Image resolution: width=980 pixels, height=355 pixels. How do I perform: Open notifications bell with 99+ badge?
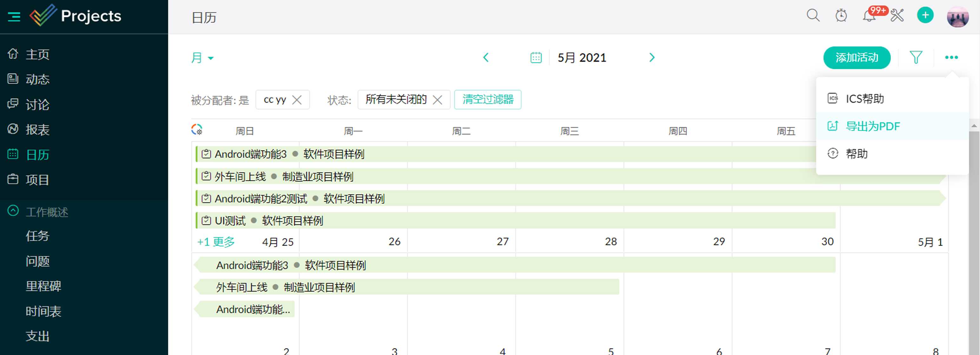pos(869,16)
